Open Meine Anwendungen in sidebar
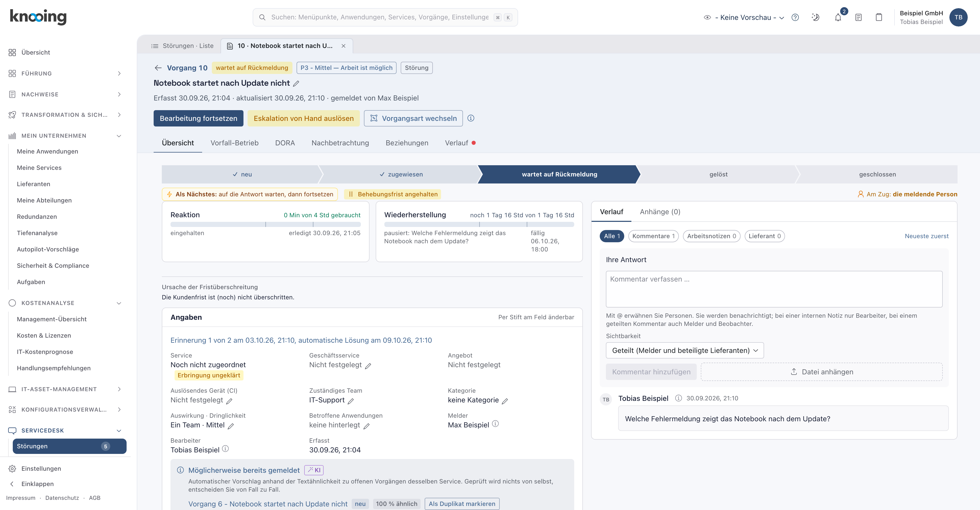Screen dimensions: 980x510 pyautogui.click(x=47, y=151)
